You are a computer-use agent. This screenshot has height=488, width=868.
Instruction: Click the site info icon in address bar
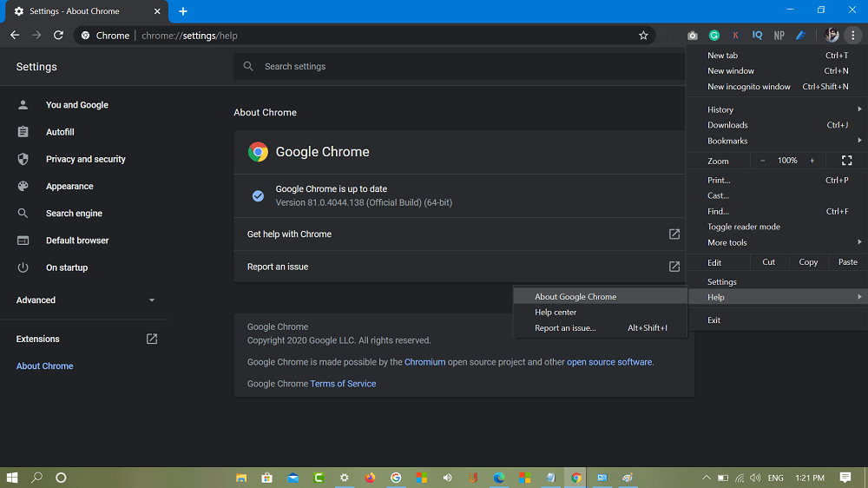pyautogui.click(x=85, y=36)
